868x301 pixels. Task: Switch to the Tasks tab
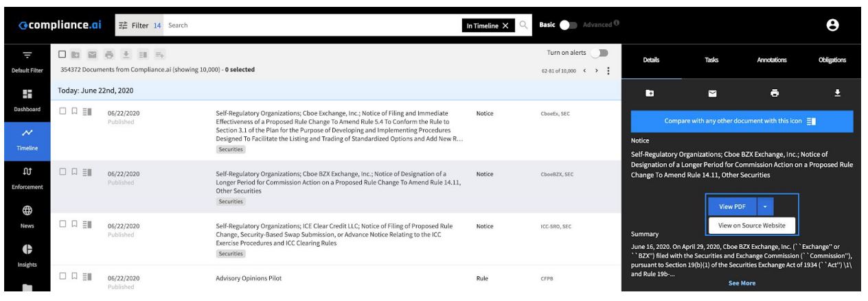[x=712, y=60]
